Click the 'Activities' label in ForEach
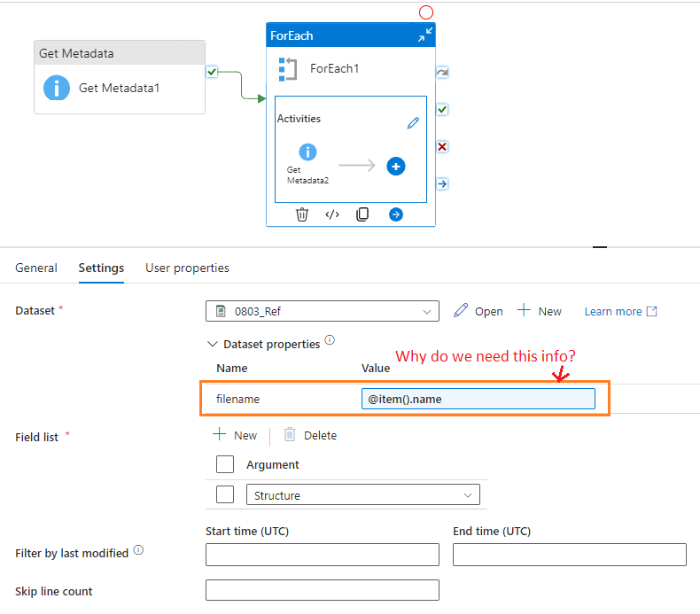Screen dimensions: 700x614 tap(299, 119)
